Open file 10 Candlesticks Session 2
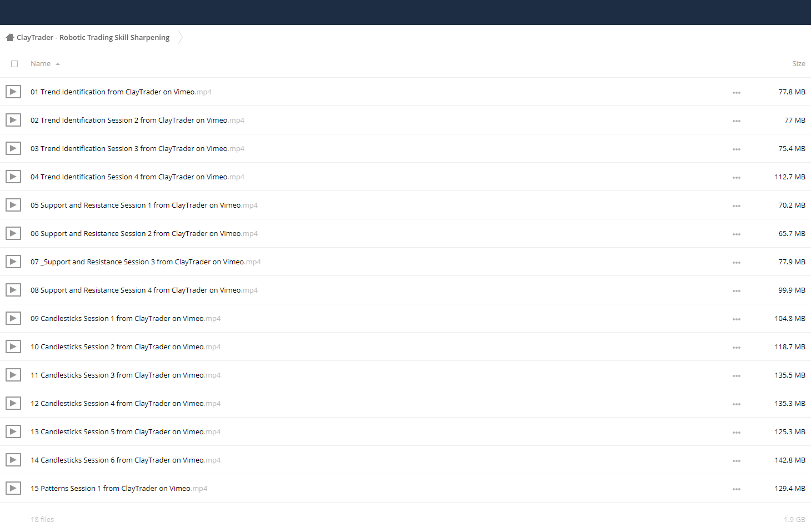Image resolution: width=811 pixels, height=532 pixels. tap(126, 347)
